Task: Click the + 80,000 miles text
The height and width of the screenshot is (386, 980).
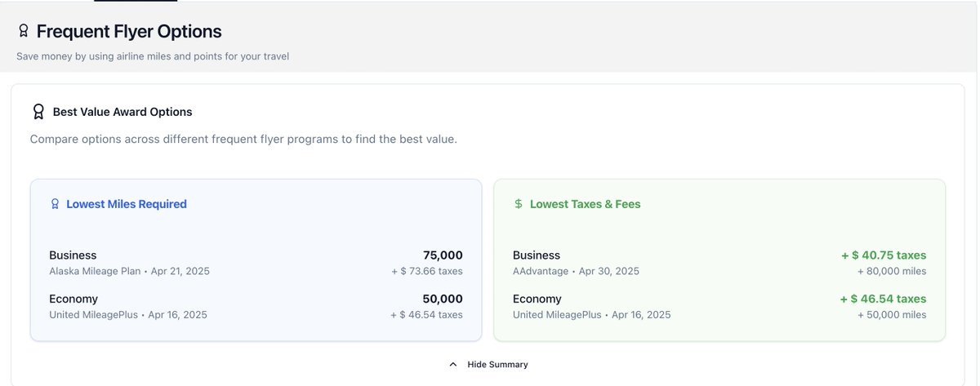Action: pyautogui.click(x=892, y=271)
